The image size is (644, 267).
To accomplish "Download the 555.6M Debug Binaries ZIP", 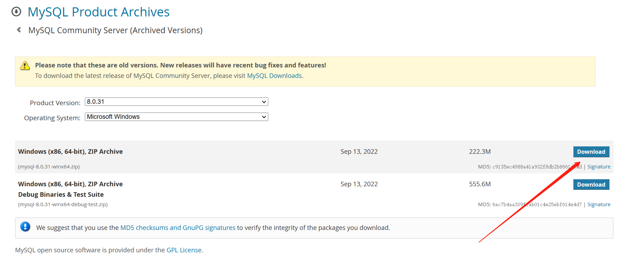I will [591, 185].
